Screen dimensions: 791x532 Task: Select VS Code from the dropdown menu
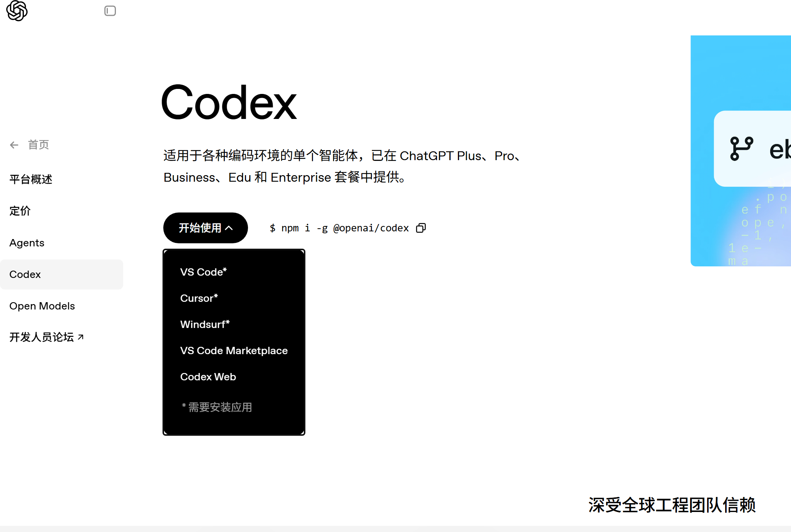coord(203,272)
